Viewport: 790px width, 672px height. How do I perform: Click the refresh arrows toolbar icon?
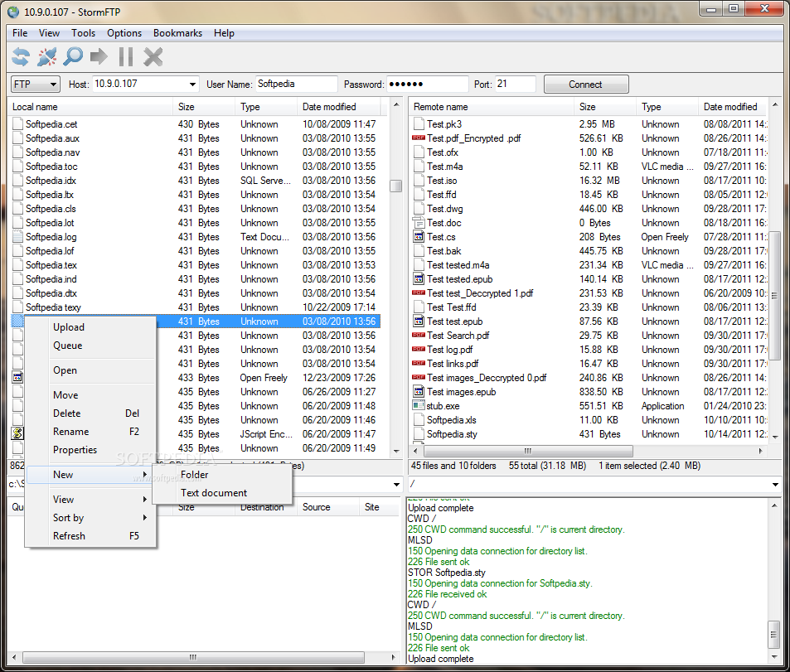[x=21, y=56]
